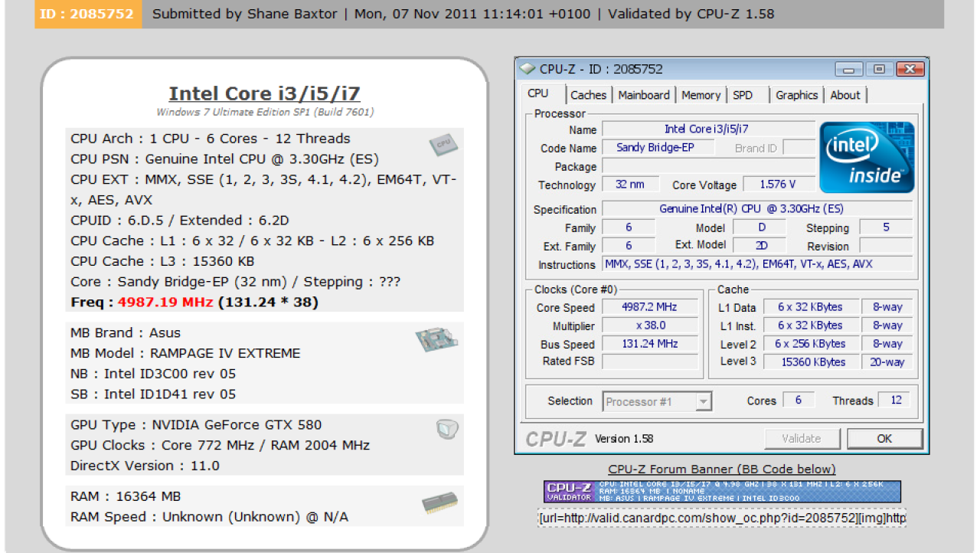The width and height of the screenshot is (980, 553).
Task: Click the Level 2 value 6 x 256 KBytes
Action: click(810, 344)
